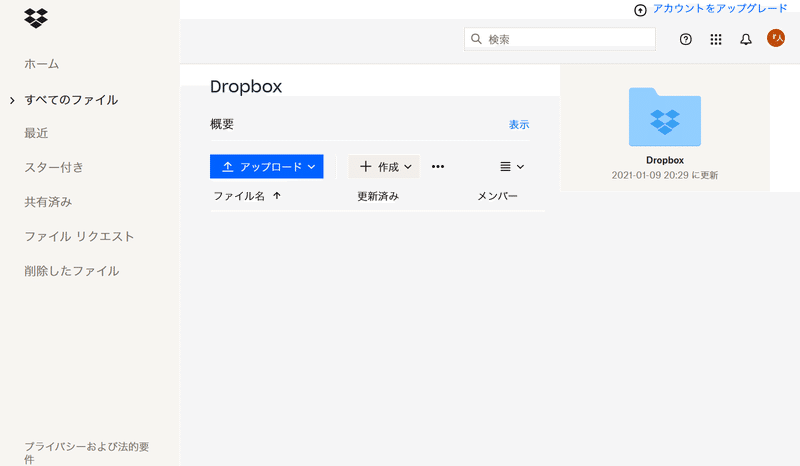The width and height of the screenshot is (800, 466).
Task: Click the magnifier icon in search box
Action: pyautogui.click(x=476, y=39)
